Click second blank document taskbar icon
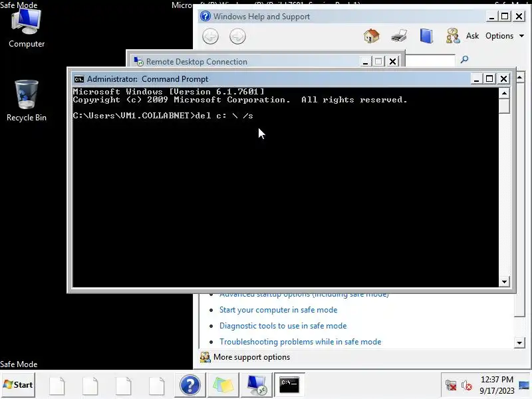Image resolution: width=532 pixels, height=399 pixels. [x=90, y=386]
